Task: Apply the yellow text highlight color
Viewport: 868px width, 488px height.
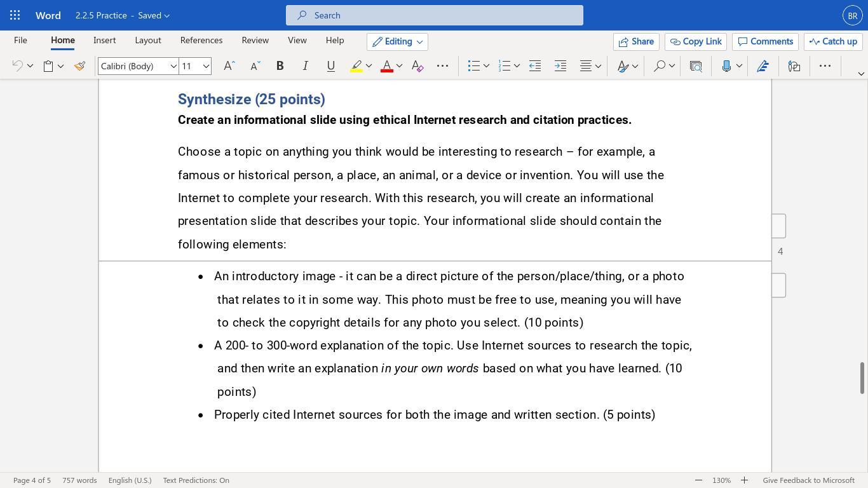Action: click(356, 66)
